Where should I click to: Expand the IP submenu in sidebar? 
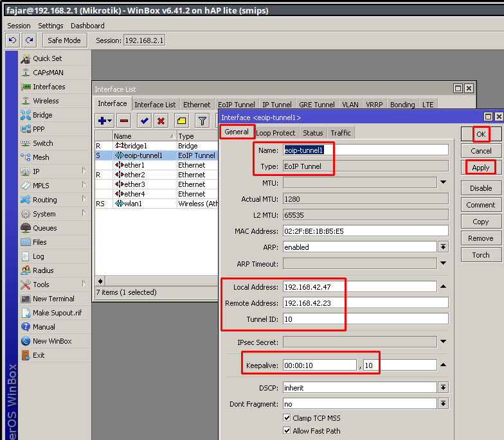[x=84, y=171]
